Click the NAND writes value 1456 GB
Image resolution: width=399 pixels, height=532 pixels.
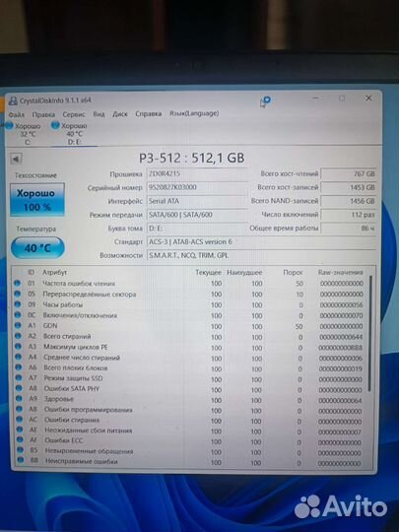tap(349, 201)
